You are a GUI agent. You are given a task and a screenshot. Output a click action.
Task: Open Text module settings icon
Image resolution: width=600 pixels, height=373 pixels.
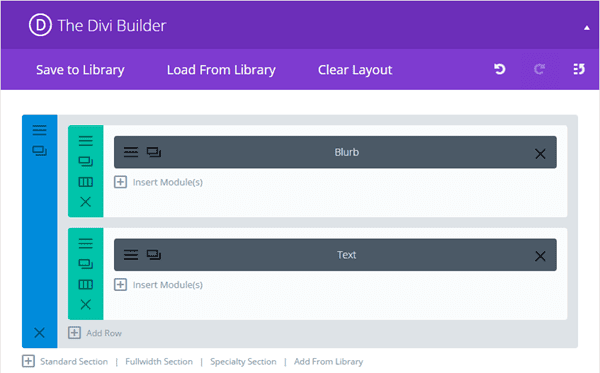(131, 255)
